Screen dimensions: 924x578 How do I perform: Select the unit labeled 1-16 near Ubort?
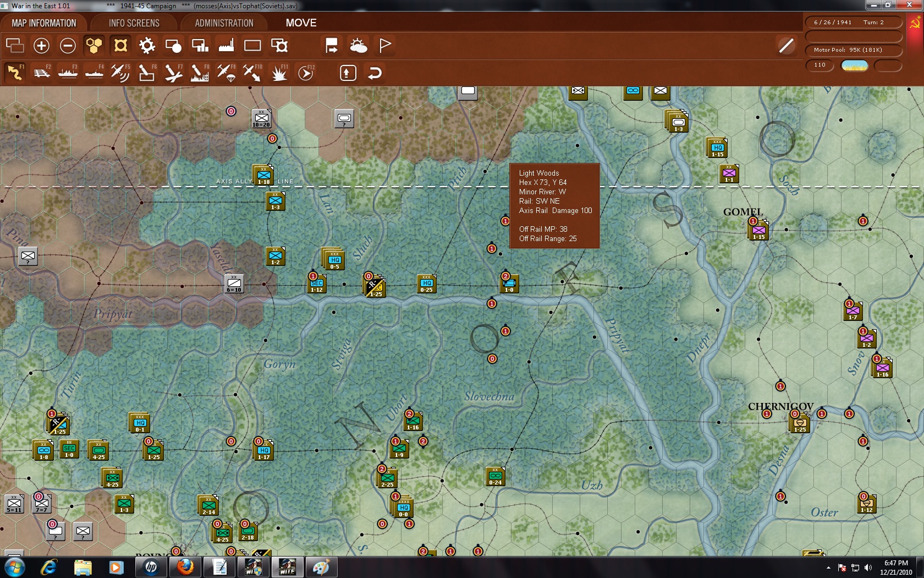coord(413,421)
